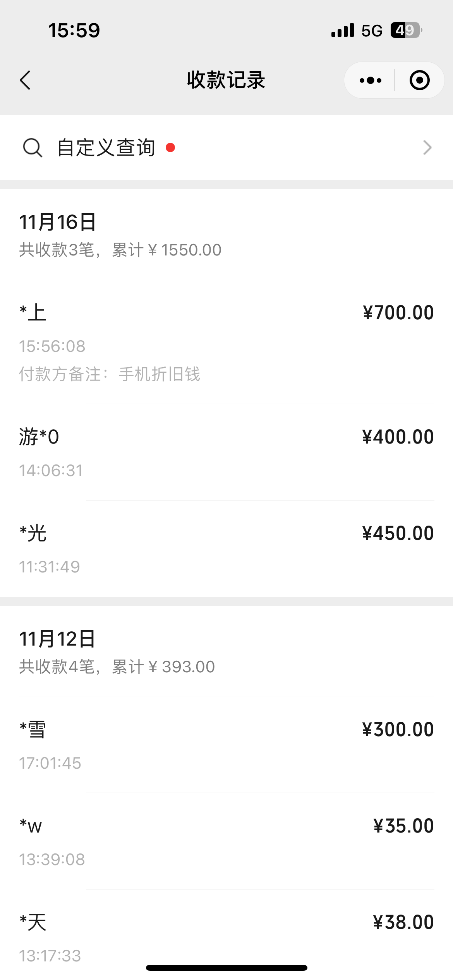This screenshot has height=980, width=453.
Task: Tap the 11月12日 date header
Action: click(58, 639)
